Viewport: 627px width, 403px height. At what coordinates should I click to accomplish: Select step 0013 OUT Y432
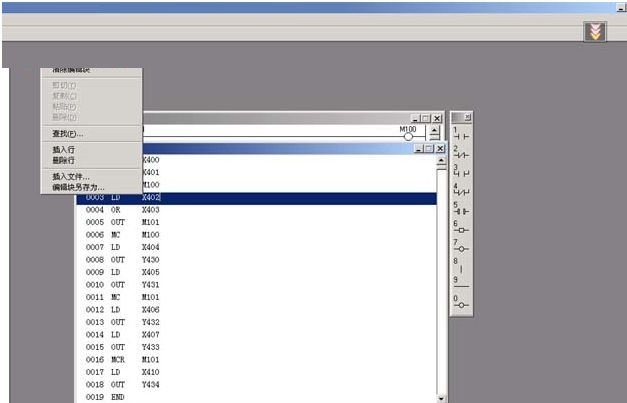(x=256, y=322)
